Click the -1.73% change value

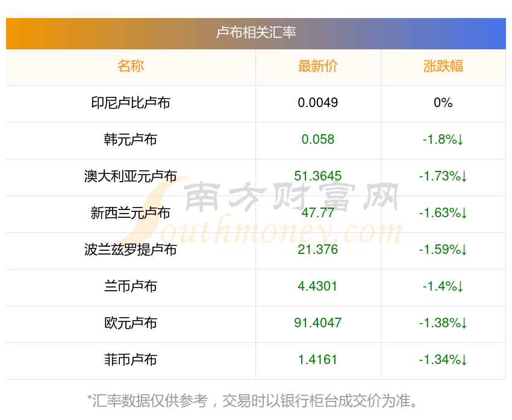click(443, 176)
